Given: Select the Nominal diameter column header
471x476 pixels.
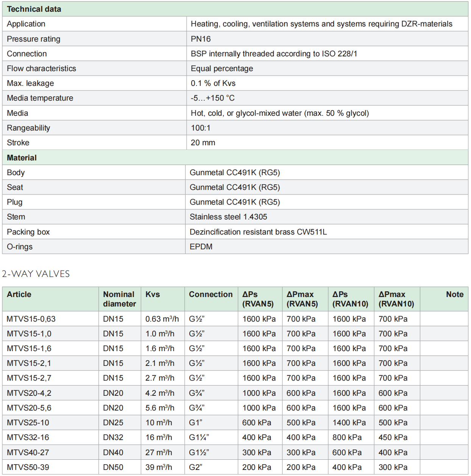Looking at the screenshot, I should click(x=119, y=299).
